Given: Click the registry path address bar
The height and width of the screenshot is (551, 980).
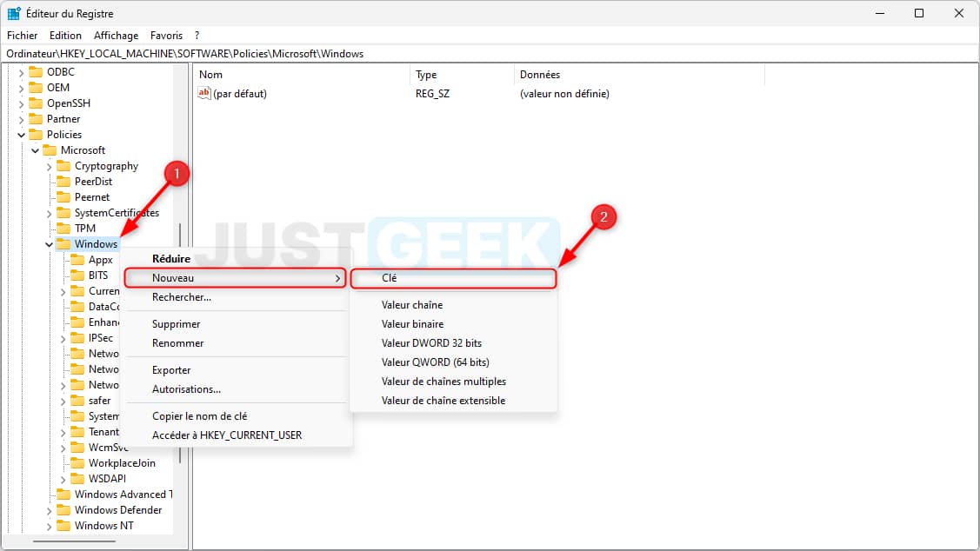Looking at the screenshot, I should (490, 54).
